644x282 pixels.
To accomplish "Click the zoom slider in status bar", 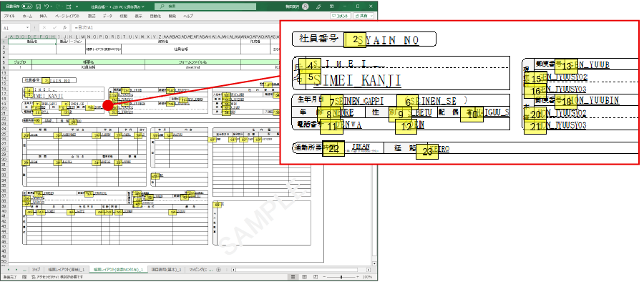I will click(342, 277).
